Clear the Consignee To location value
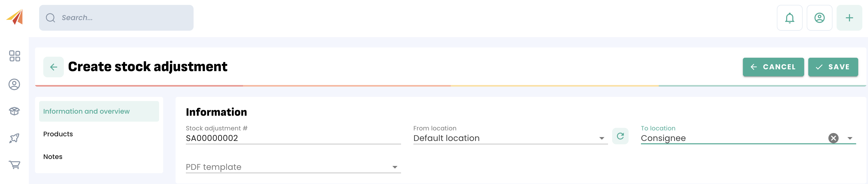The height and width of the screenshot is (184, 868). tap(833, 138)
